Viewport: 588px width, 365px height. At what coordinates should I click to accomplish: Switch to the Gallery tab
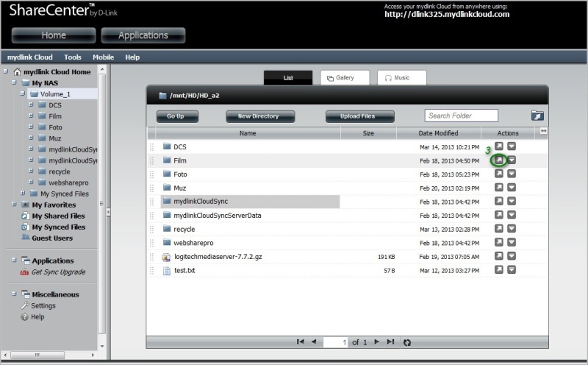(345, 78)
